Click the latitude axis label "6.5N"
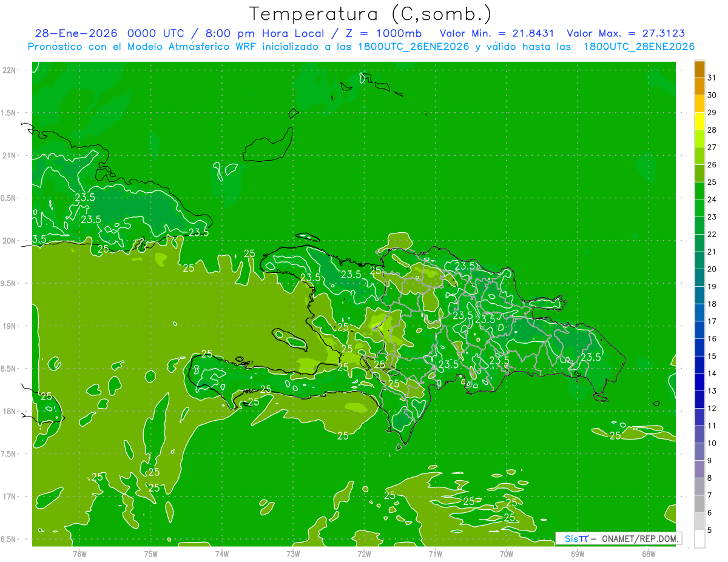This screenshot has height=562, width=728. click(x=9, y=539)
